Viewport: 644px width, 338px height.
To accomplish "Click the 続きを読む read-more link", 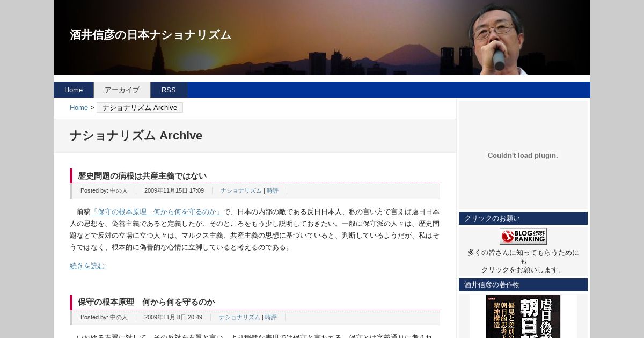I will (87, 266).
